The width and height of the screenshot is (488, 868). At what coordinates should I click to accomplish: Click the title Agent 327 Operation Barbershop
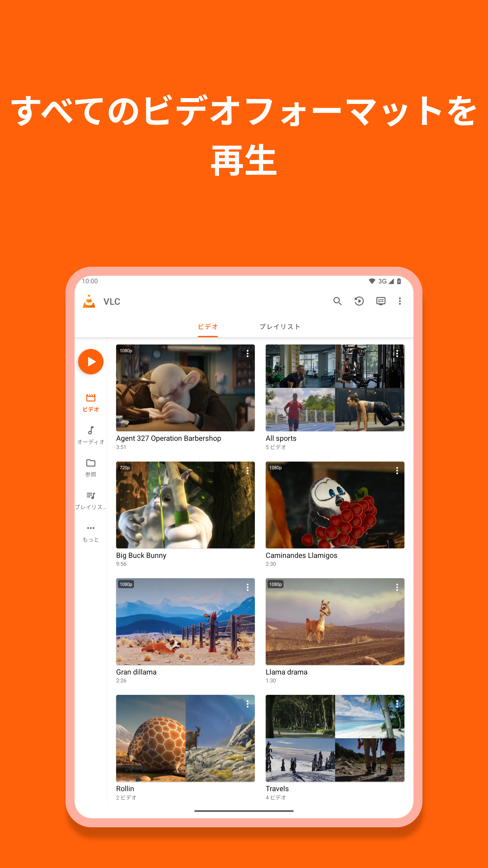(168, 438)
